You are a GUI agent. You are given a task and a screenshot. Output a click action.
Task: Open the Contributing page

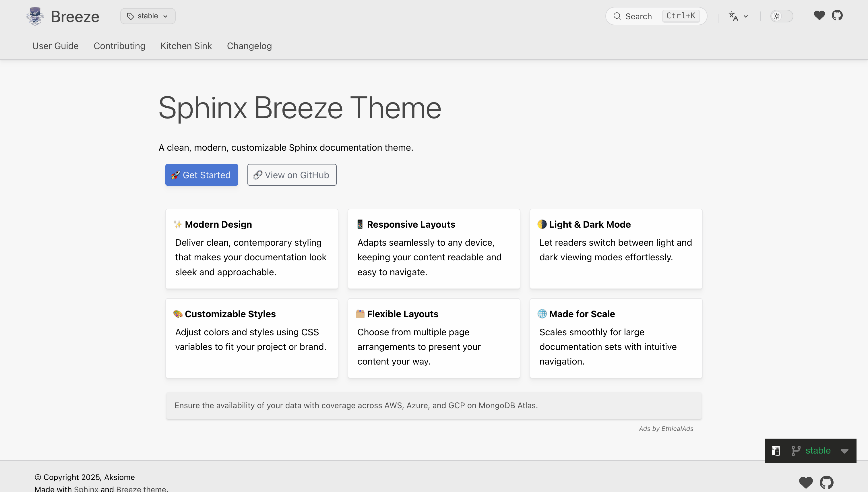pos(119,46)
